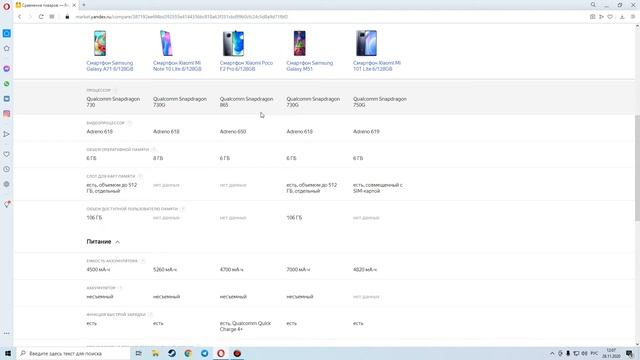The height and width of the screenshot is (360, 640).
Task: Click the '7000 мА·ч' battery value
Action: tap(298, 269)
